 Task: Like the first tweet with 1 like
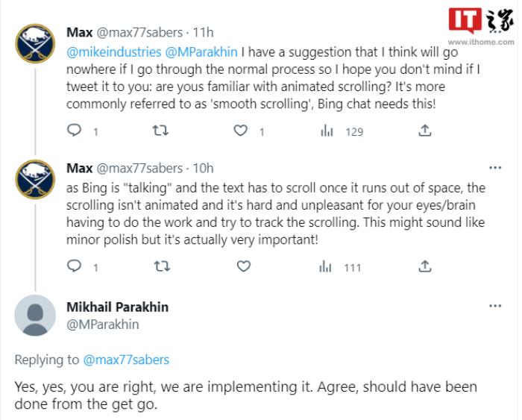click(x=241, y=131)
